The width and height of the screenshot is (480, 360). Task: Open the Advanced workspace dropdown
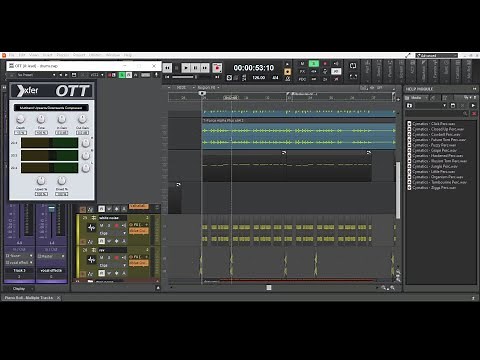point(436,55)
